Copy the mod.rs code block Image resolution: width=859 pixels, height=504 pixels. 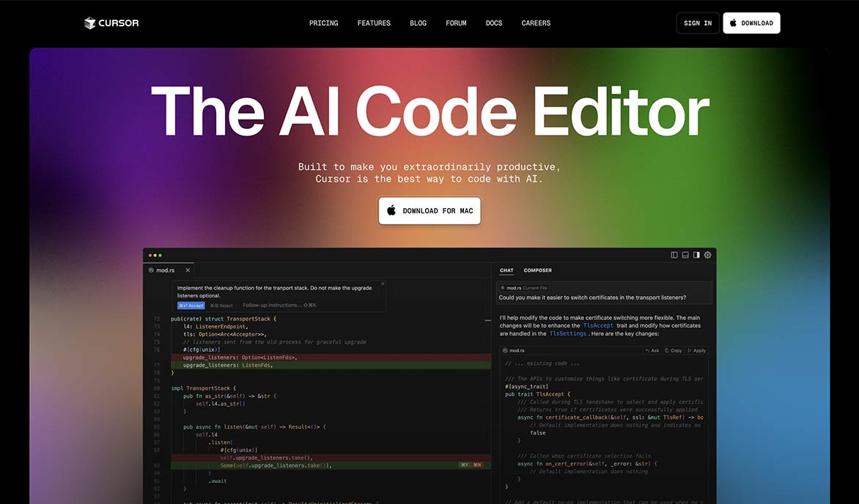coord(674,351)
